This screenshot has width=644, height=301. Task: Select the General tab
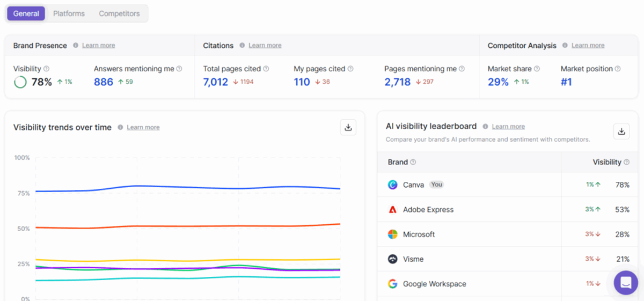click(26, 13)
